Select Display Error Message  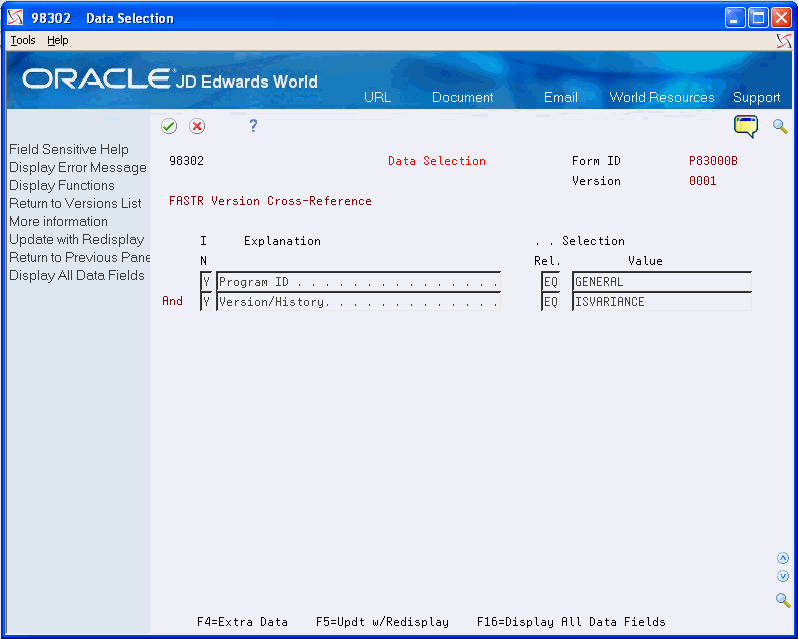click(x=78, y=167)
